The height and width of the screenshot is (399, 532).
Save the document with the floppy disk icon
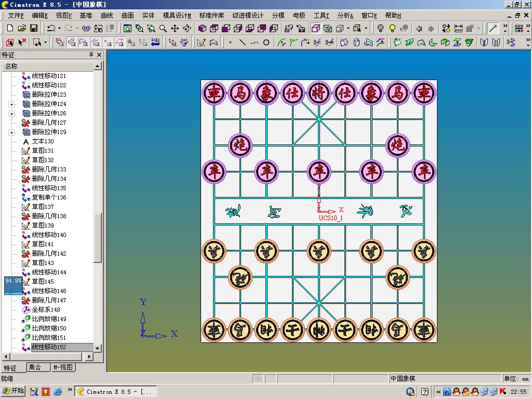tap(34, 28)
